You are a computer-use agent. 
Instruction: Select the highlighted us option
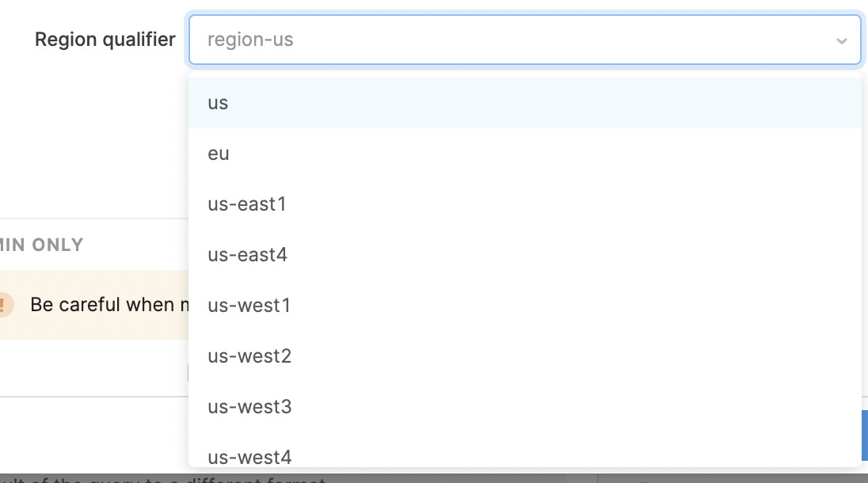525,103
